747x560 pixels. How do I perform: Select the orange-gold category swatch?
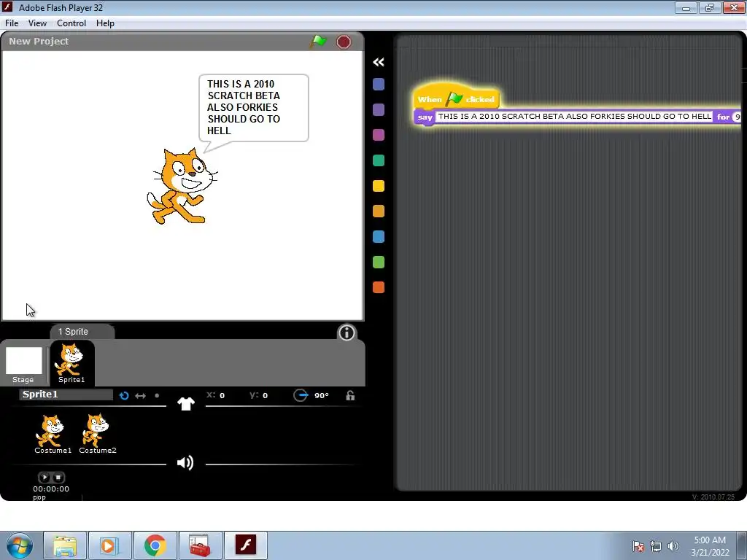(379, 211)
